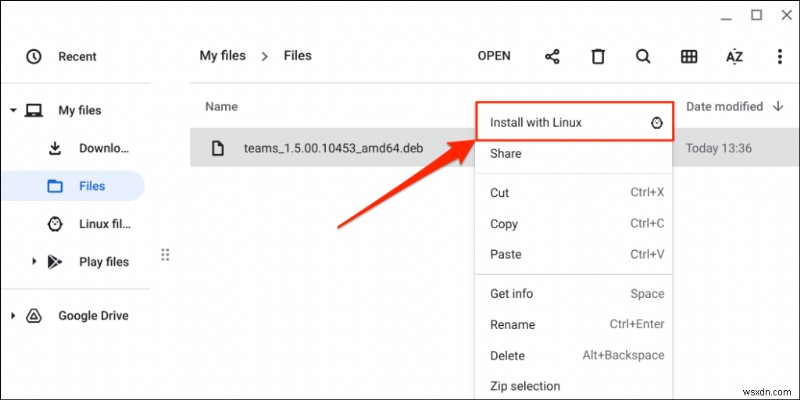Open search with the magnifier icon

(643, 56)
